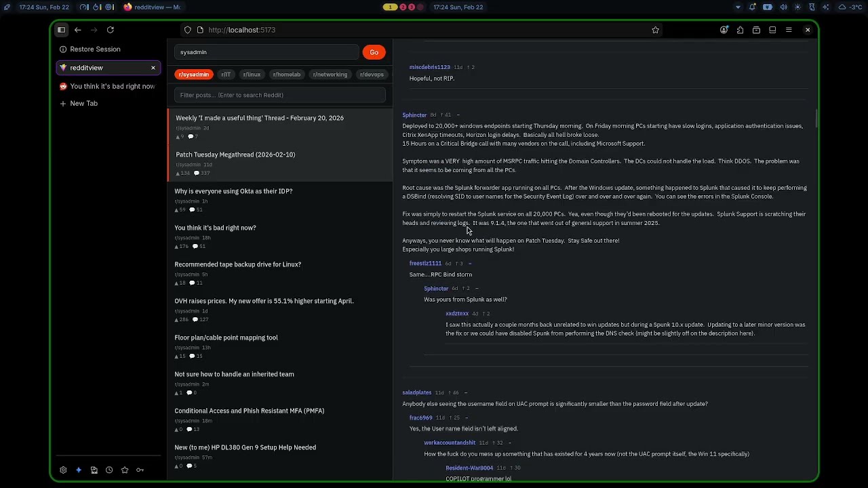
Task: Open sidebar settings gear icon
Action: [x=63, y=470]
